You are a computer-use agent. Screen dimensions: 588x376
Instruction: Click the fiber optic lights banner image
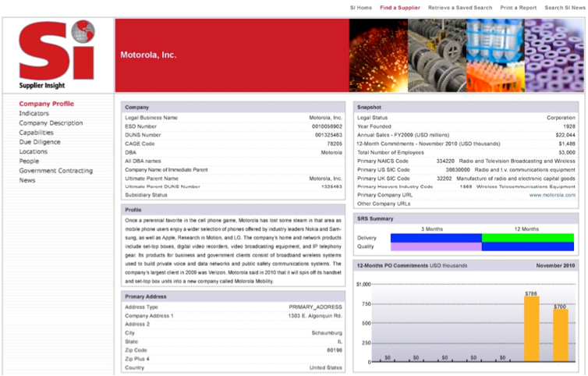tap(378, 55)
